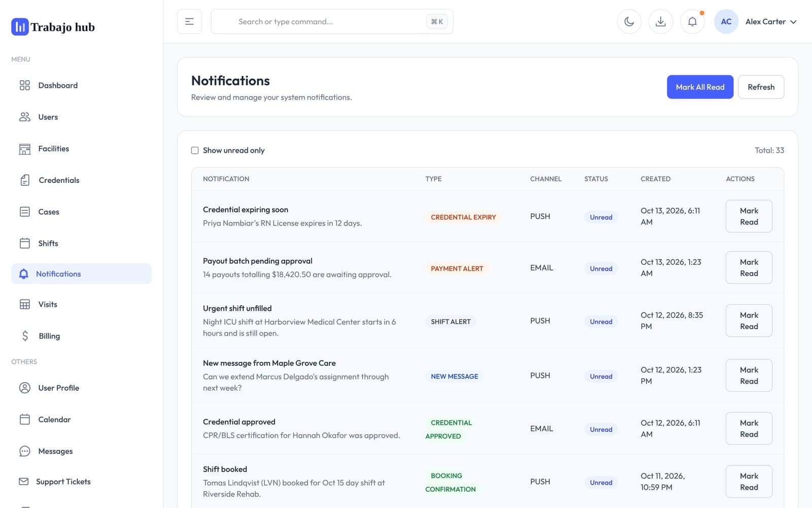This screenshot has width=812, height=508.
Task: Switch to dark mode with moon icon
Action: pos(629,21)
